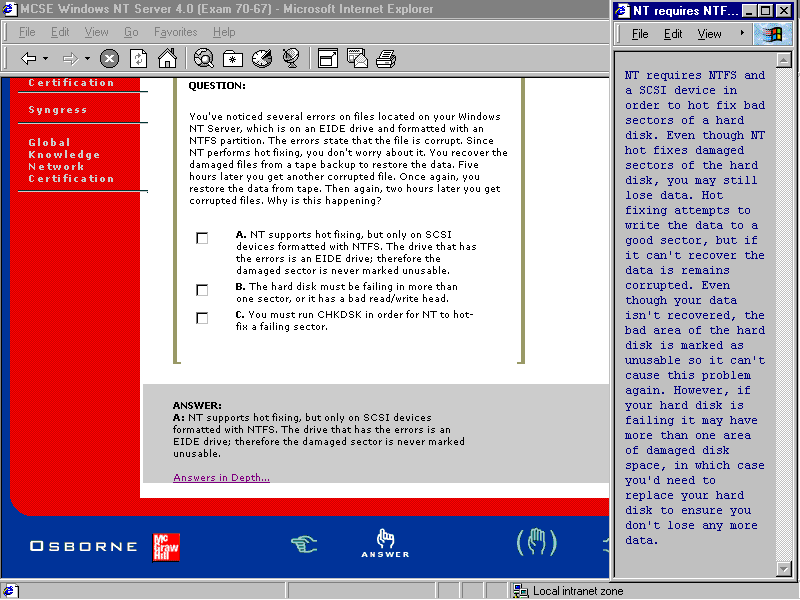The image size is (800, 600).
Task: Open the Search toolbar icon
Action: click(203, 59)
